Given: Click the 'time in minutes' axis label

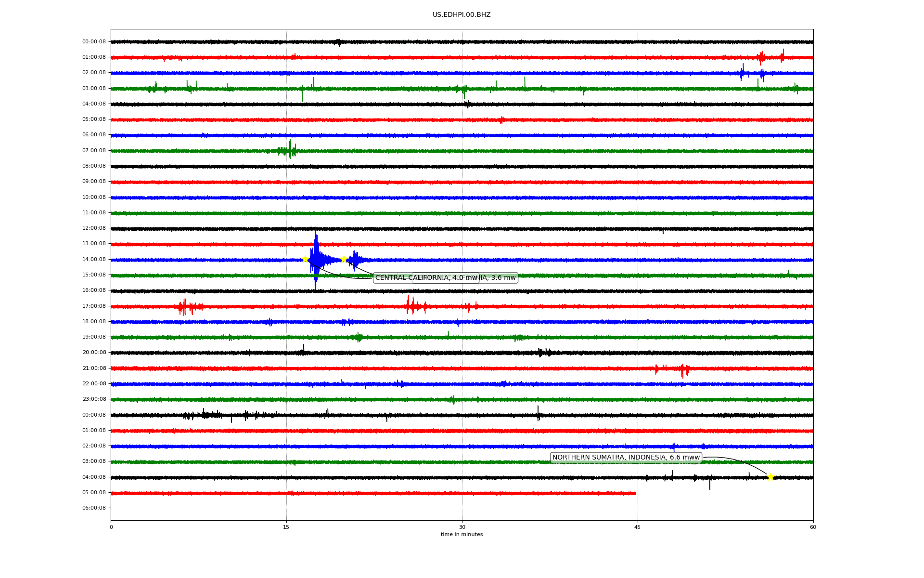Looking at the screenshot, I should click(x=462, y=535).
